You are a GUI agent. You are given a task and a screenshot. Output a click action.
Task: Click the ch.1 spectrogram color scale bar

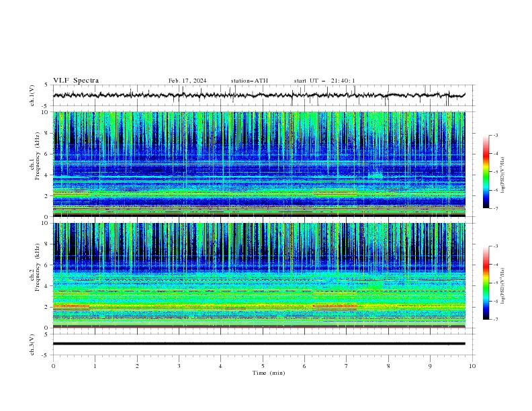(486, 172)
